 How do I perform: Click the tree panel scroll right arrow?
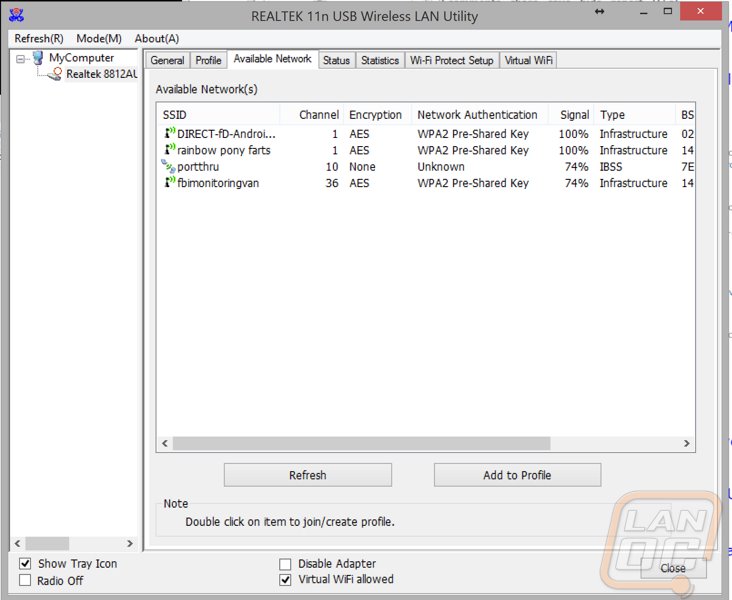[x=130, y=544]
